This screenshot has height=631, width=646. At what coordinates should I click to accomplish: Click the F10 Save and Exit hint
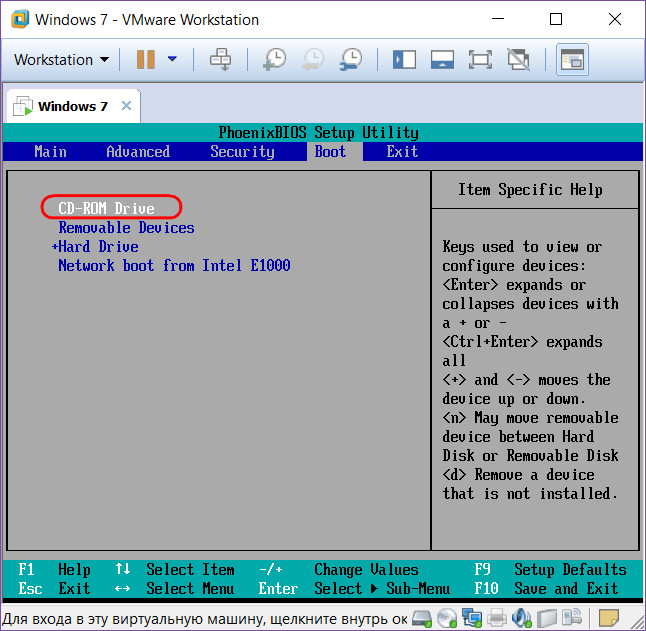546,588
